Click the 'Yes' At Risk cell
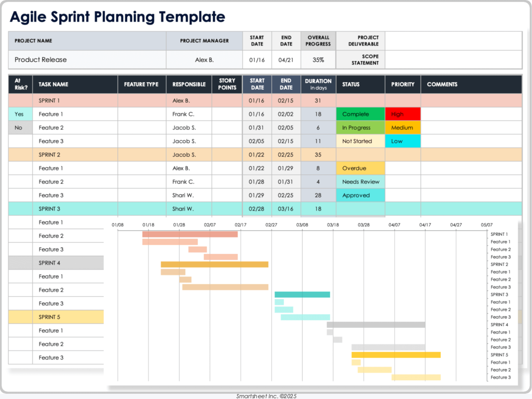Viewport: 532px width, 399px height. coord(20,114)
